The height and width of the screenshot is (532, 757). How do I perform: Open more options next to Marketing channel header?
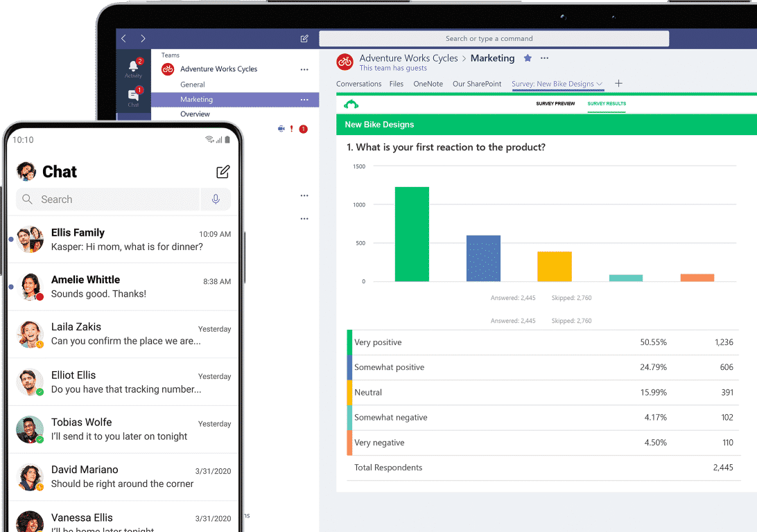click(545, 58)
